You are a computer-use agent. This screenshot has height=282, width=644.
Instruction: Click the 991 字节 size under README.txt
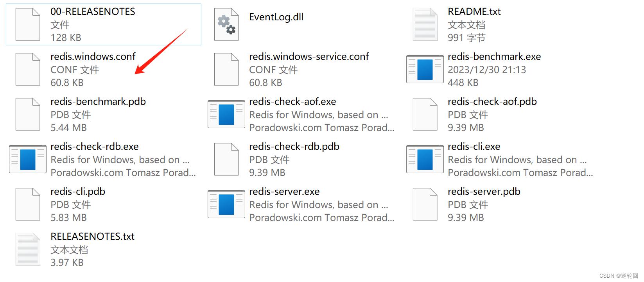(466, 38)
